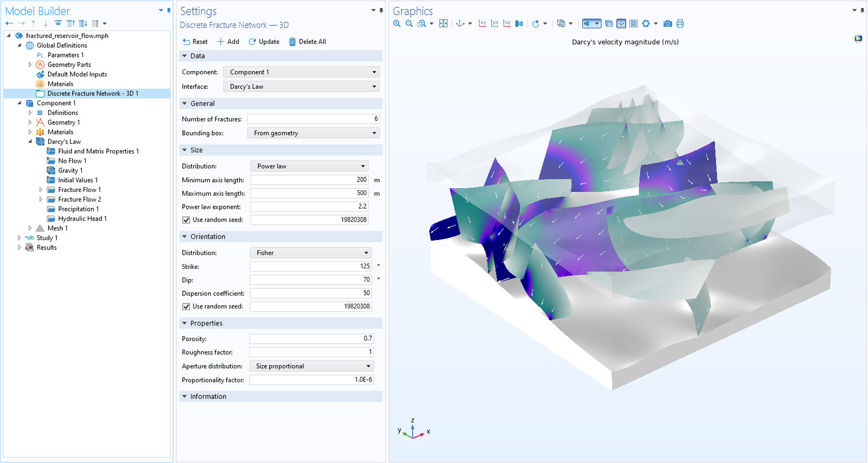Click the Print icon in Graphics toolbar
The width and height of the screenshot is (868, 463).
tap(680, 23)
